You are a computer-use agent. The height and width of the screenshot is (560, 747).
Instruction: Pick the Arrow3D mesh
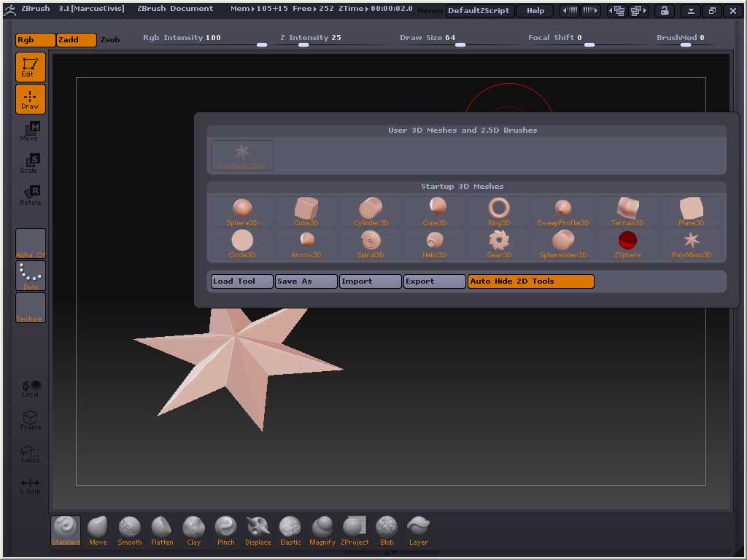pos(306,244)
